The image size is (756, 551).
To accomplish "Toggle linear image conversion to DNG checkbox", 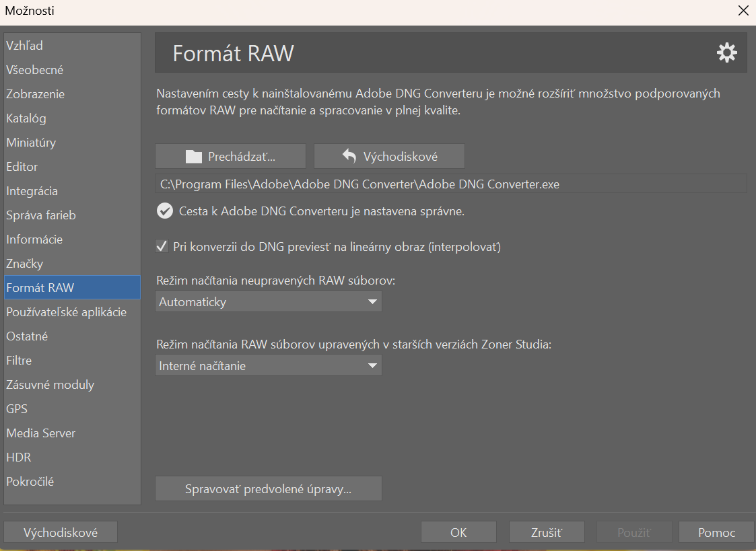I will click(x=162, y=247).
